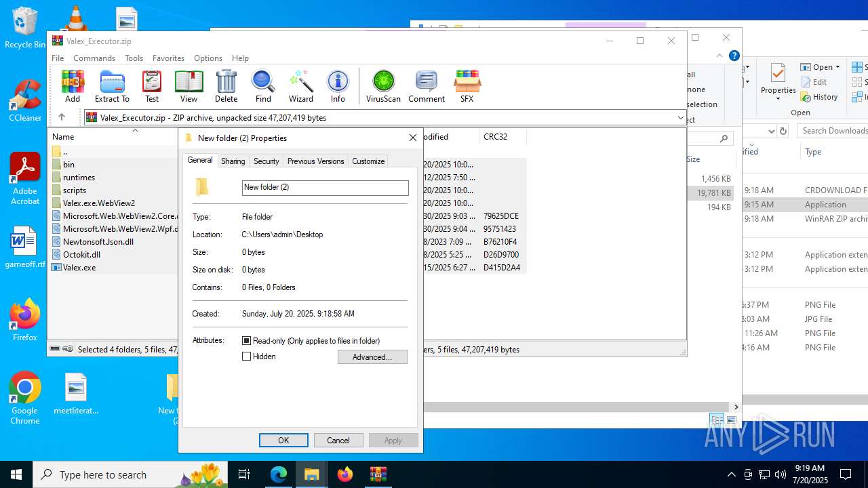Image resolution: width=868 pixels, height=488 pixels.
Task: Collapse the Explorer ribbon chevron
Action: point(719,56)
